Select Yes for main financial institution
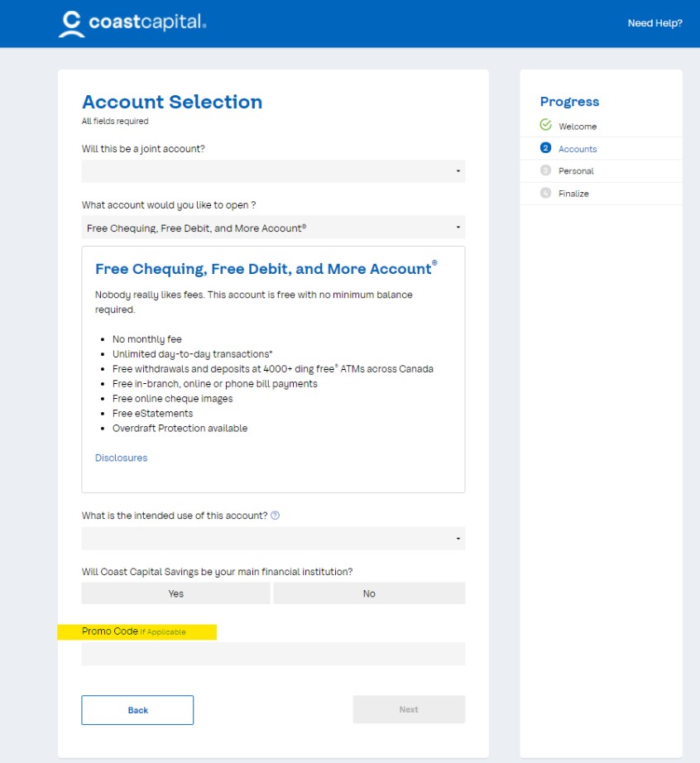The width and height of the screenshot is (700, 763). click(x=175, y=593)
